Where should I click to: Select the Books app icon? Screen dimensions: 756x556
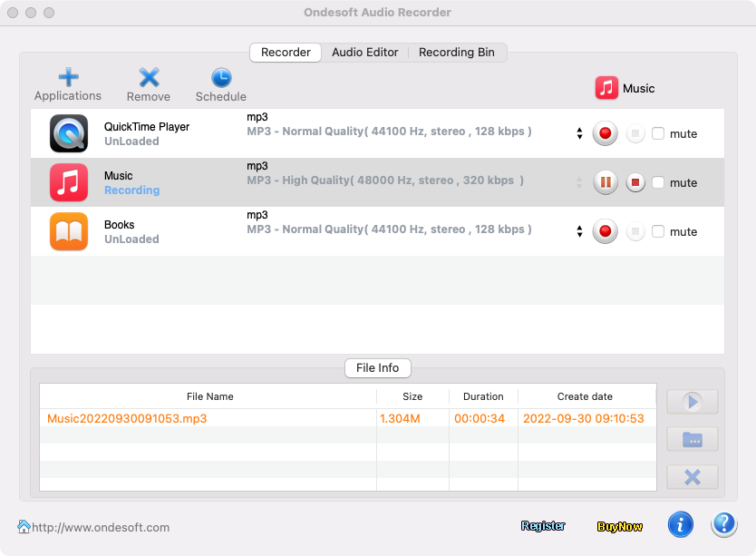tap(69, 231)
